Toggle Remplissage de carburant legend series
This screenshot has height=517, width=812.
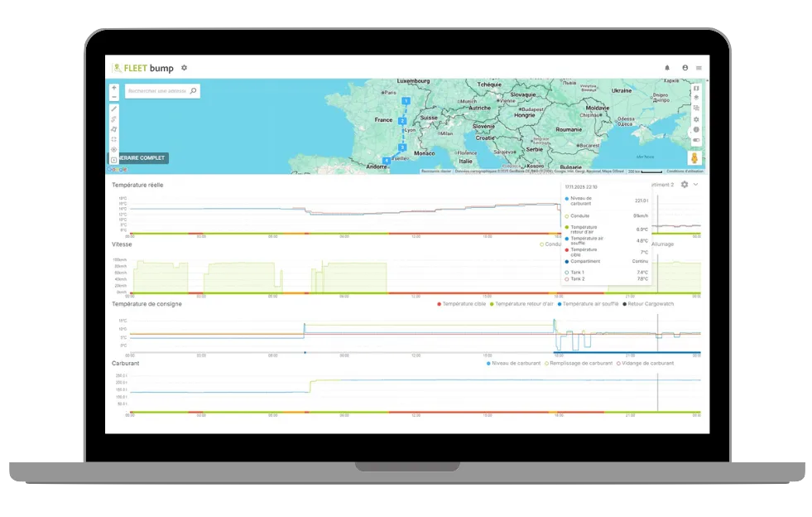pyautogui.click(x=579, y=364)
